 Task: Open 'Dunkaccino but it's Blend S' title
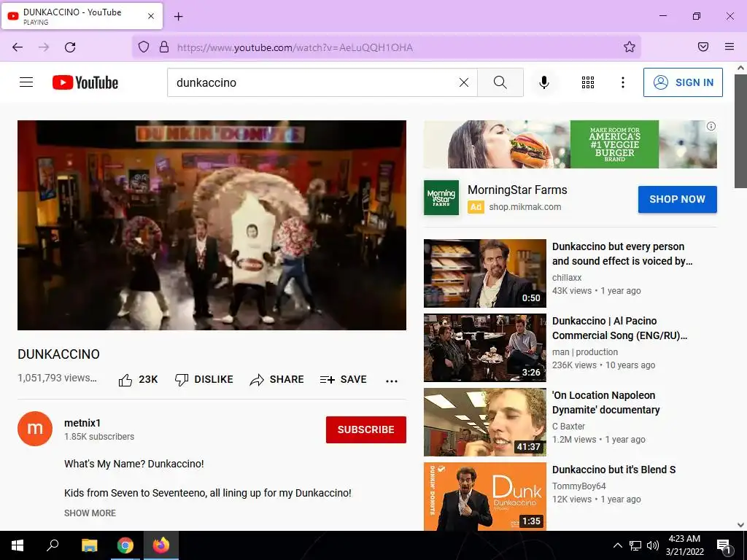coord(614,470)
